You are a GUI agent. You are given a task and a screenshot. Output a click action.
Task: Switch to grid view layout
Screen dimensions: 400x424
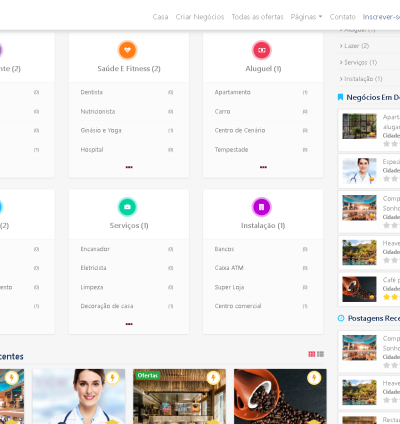click(x=312, y=354)
